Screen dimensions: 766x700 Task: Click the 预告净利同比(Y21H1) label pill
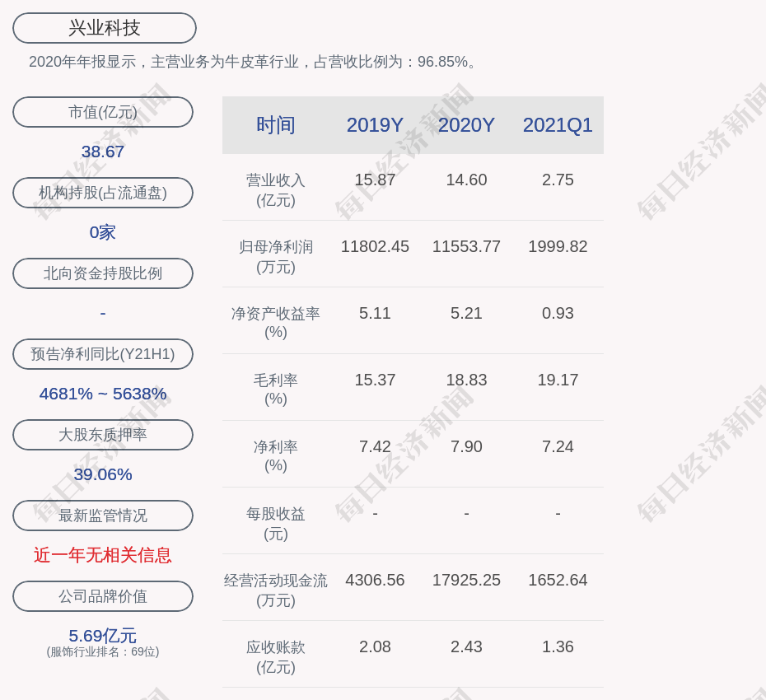103,353
